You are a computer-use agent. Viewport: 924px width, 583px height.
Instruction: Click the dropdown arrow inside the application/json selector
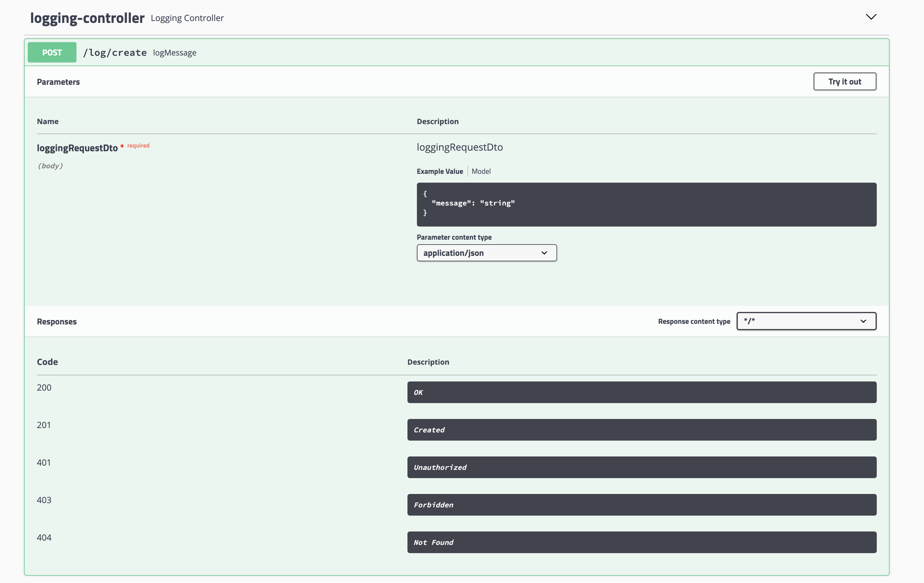(544, 253)
